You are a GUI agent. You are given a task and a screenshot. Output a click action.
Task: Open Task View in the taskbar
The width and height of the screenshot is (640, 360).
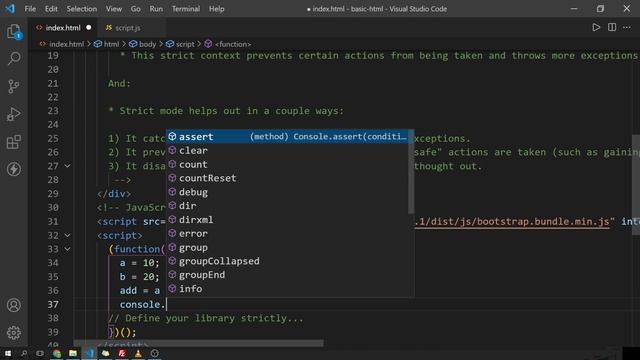(x=40, y=353)
